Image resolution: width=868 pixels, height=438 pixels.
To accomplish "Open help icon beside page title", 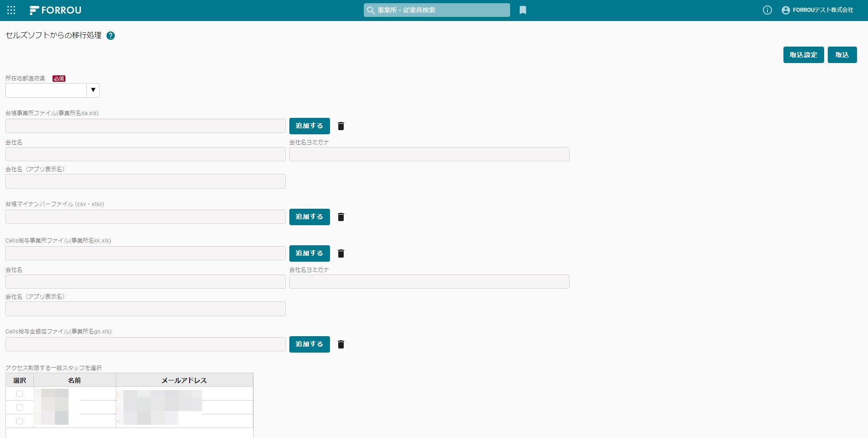I will click(111, 36).
